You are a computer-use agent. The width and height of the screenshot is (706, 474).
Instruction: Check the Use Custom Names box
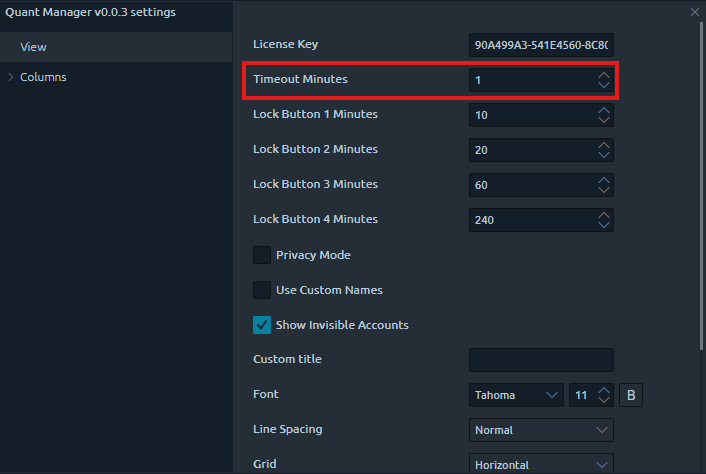(x=262, y=290)
